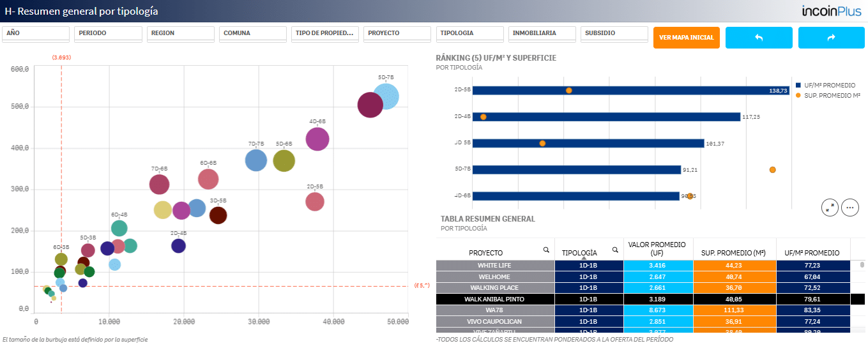Open the INMOBILIARIA filter
The width and height of the screenshot is (868, 348).
(x=542, y=34)
